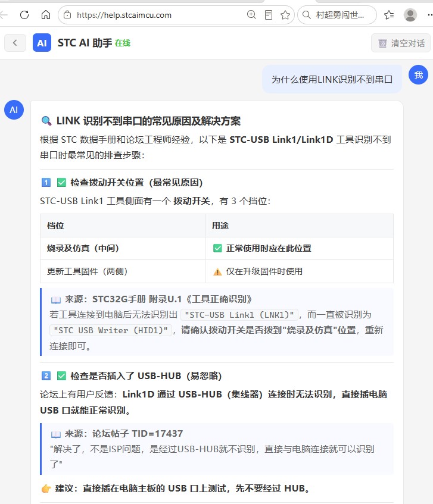Click book icon beside 来源：STC32G手册
The image size is (433, 504).
(55, 299)
